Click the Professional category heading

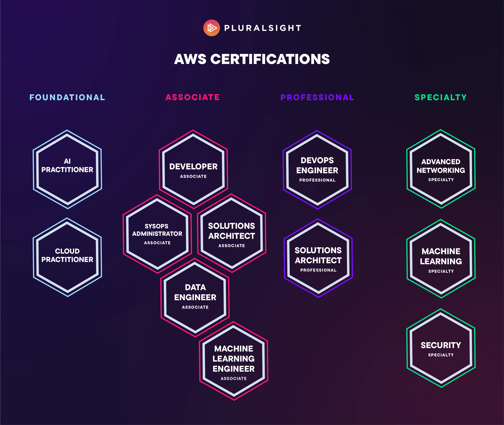point(317,97)
